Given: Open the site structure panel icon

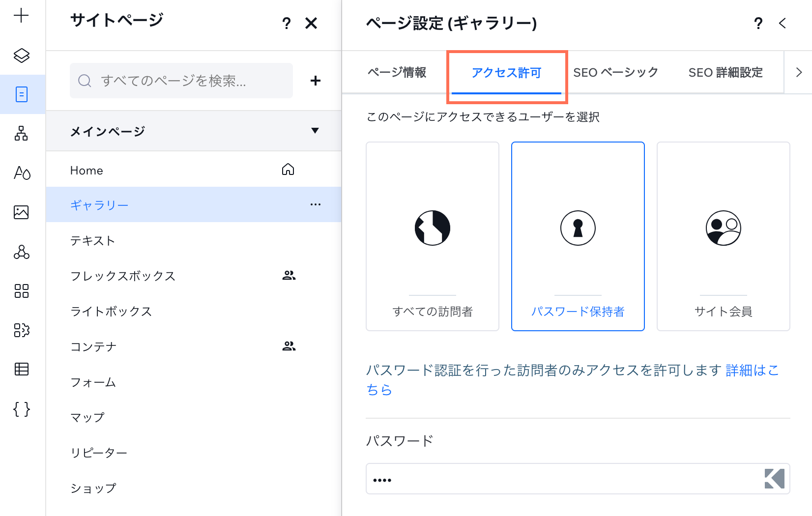Looking at the screenshot, I should tap(22, 134).
